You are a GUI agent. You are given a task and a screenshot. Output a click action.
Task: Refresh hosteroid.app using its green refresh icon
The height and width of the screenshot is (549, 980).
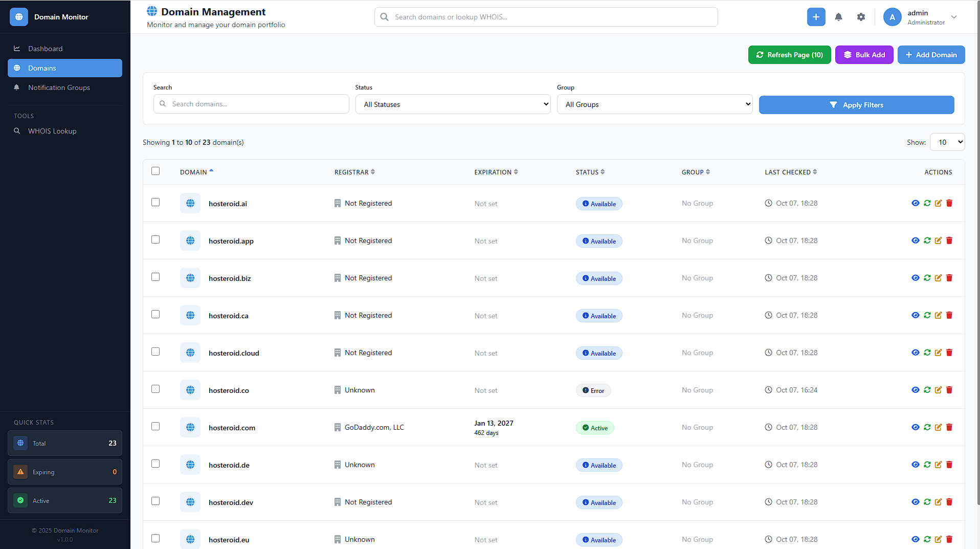click(x=927, y=240)
